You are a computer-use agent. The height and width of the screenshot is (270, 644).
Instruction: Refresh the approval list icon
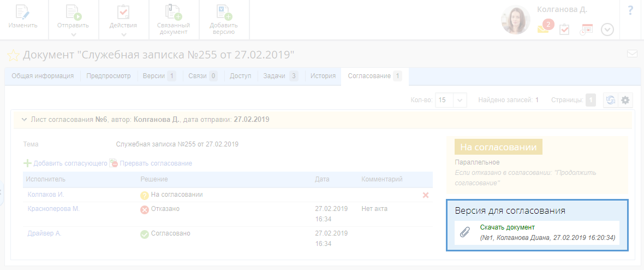[610, 100]
